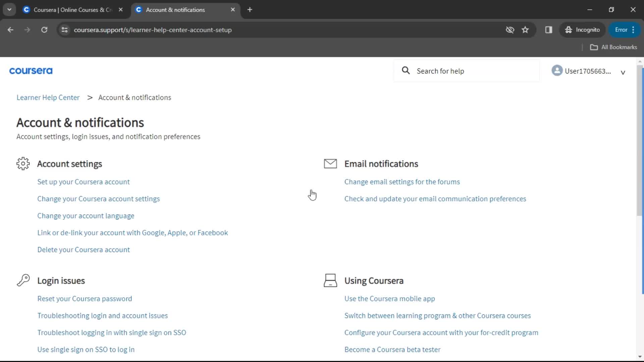Click the Coursera logo
The height and width of the screenshot is (362, 644).
click(31, 71)
